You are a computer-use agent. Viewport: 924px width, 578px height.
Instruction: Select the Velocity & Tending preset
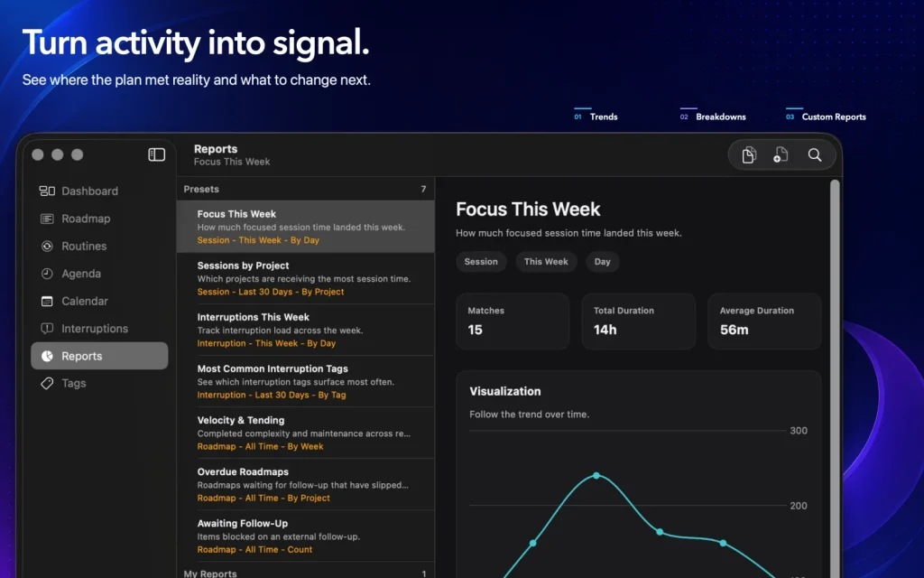click(305, 433)
